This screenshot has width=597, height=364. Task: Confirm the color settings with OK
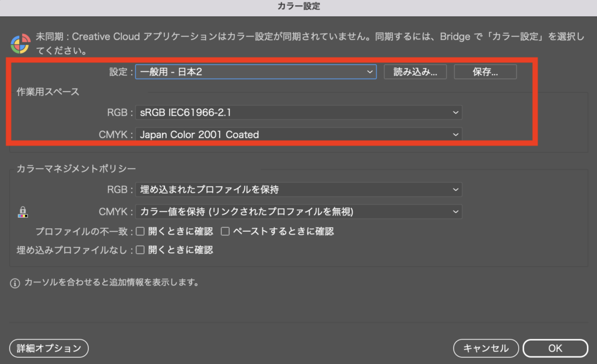click(x=555, y=348)
